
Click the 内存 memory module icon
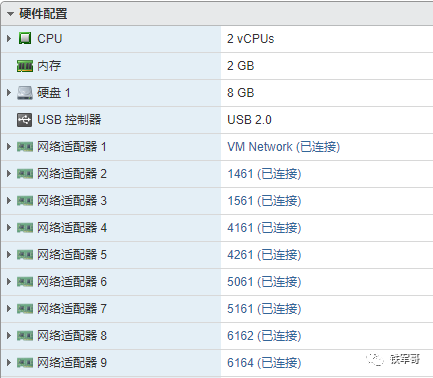tap(25, 66)
